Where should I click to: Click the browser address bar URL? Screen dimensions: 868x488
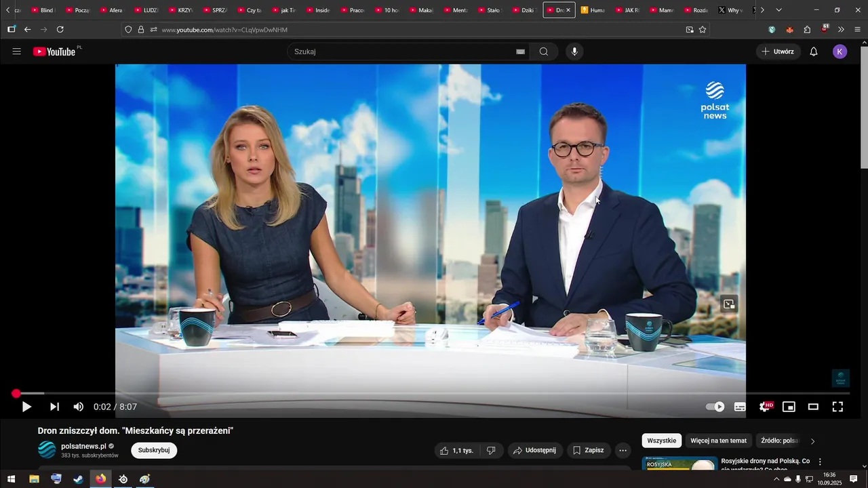coord(224,30)
